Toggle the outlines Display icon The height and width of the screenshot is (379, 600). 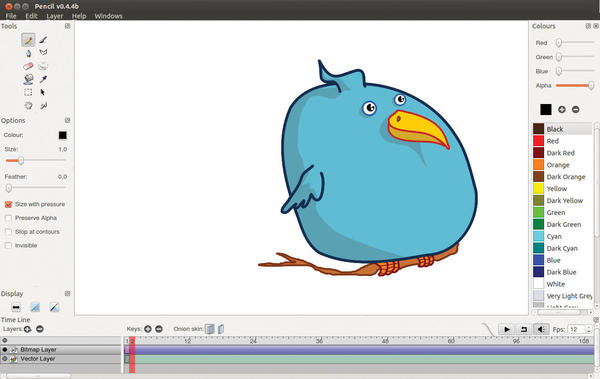(54, 307)
